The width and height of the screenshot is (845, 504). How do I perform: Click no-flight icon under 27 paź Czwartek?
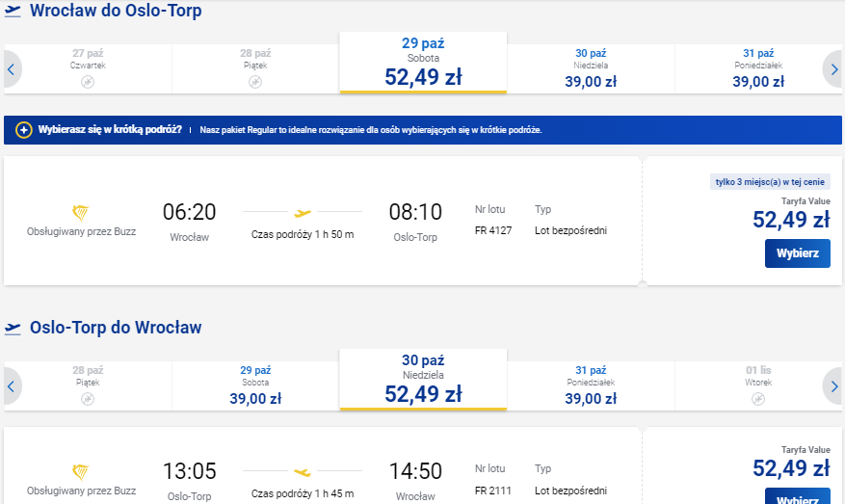[x=88, y=82]
